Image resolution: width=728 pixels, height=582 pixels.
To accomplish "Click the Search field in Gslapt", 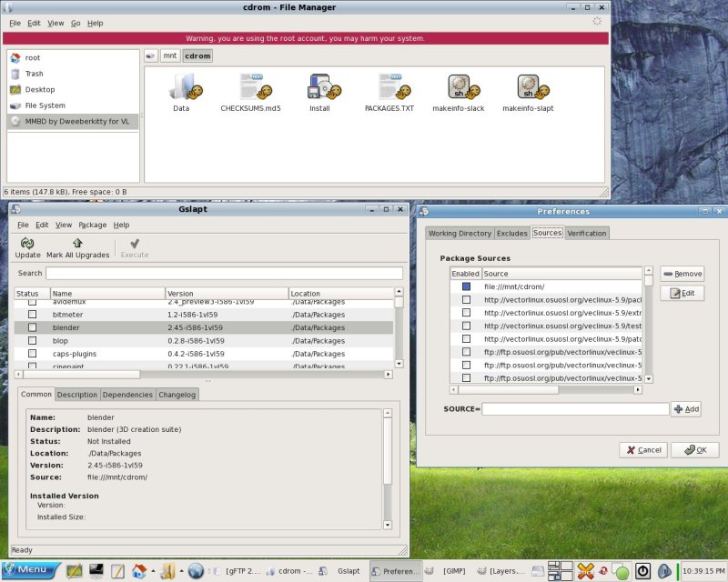I will (224, 273).
